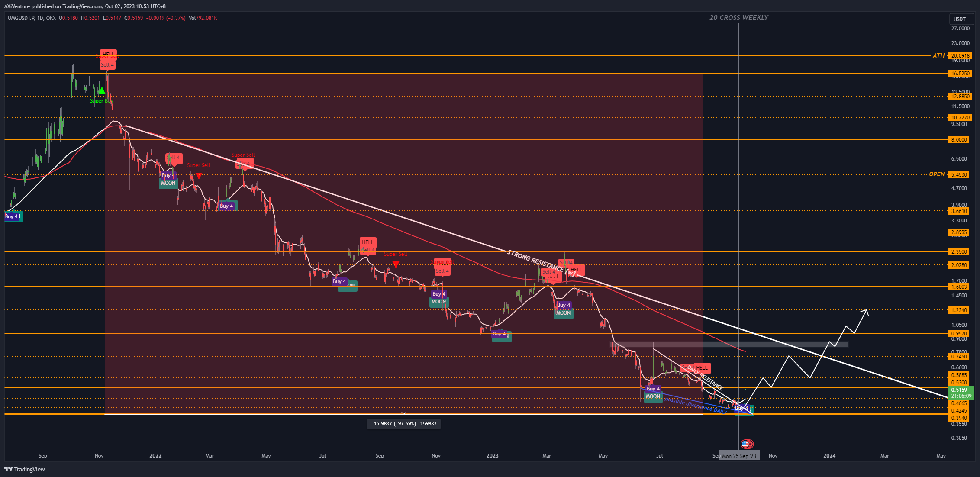Select the OMGUSDT.P symbol legend title
Viewport: 980px width, 477px height.
pyautogui.click(x=21, y=18)
